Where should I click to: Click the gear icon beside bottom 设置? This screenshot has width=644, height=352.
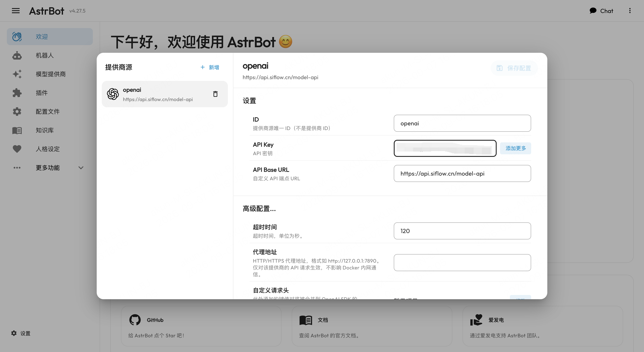pos(14,333)
